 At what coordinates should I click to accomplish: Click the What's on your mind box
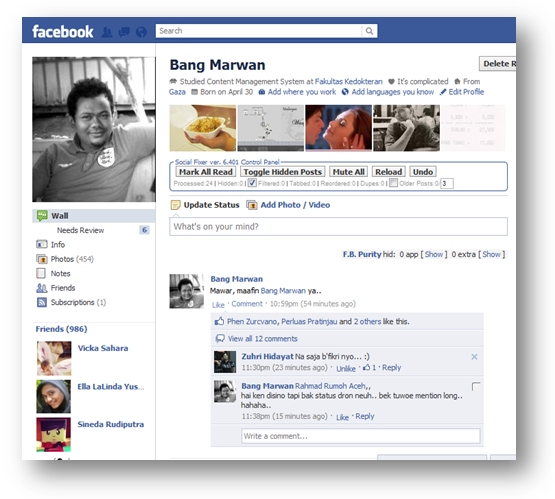coord(338,226)
